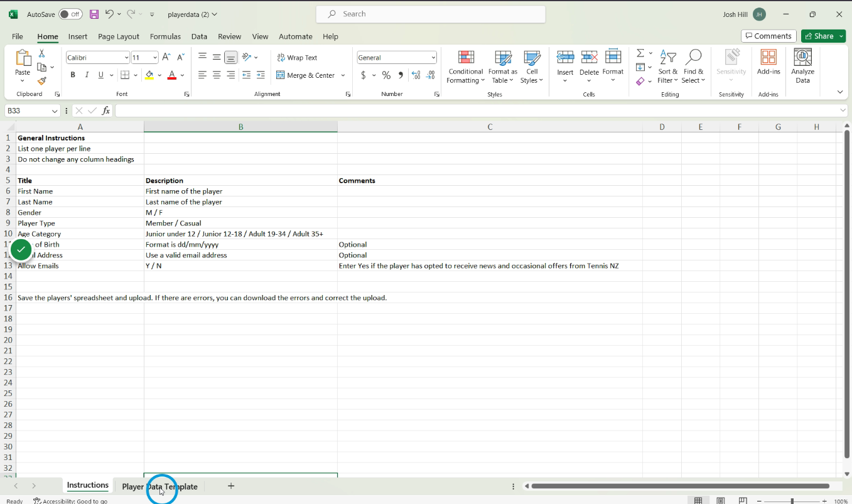Viewport: 852px width, 504px height.
Task: Click the zoom slider handle
Action: coord(792,501)
